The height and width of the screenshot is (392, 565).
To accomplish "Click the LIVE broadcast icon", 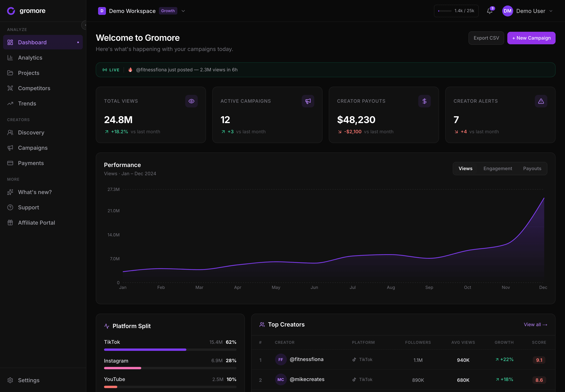I will point(105,70).
